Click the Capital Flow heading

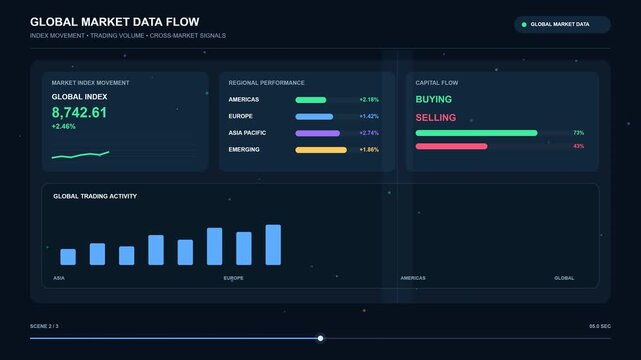coord(437,83)
